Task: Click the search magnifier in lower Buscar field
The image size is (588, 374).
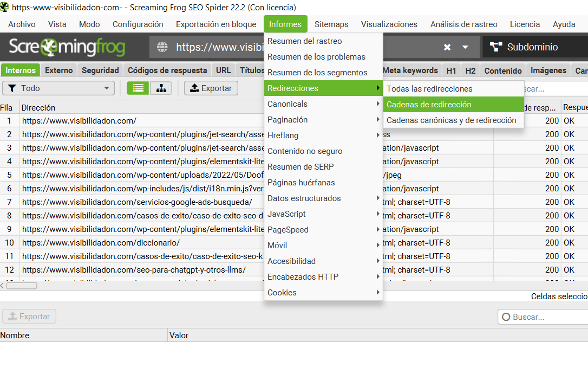Action: click(506, 317)
